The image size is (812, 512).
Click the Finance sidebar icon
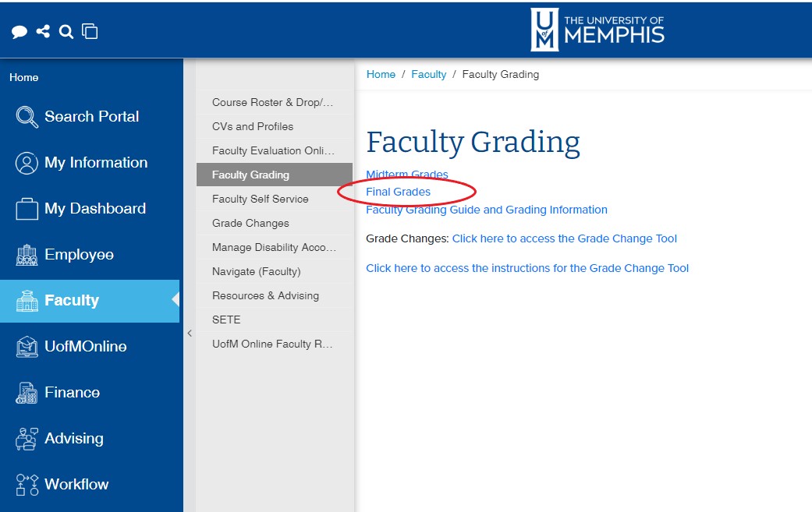[x=26, y=392]
